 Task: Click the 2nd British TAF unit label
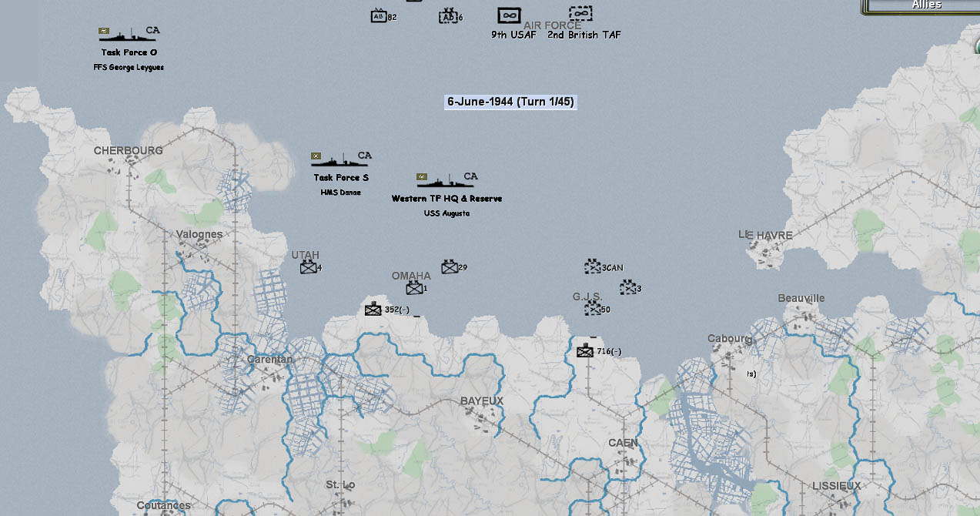click(x=584, y=35)
